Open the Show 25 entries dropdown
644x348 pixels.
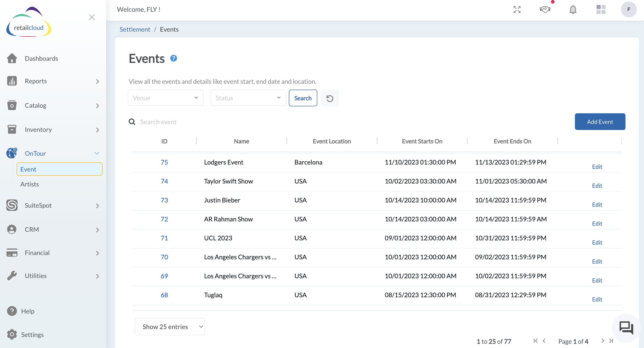point(170,327)
